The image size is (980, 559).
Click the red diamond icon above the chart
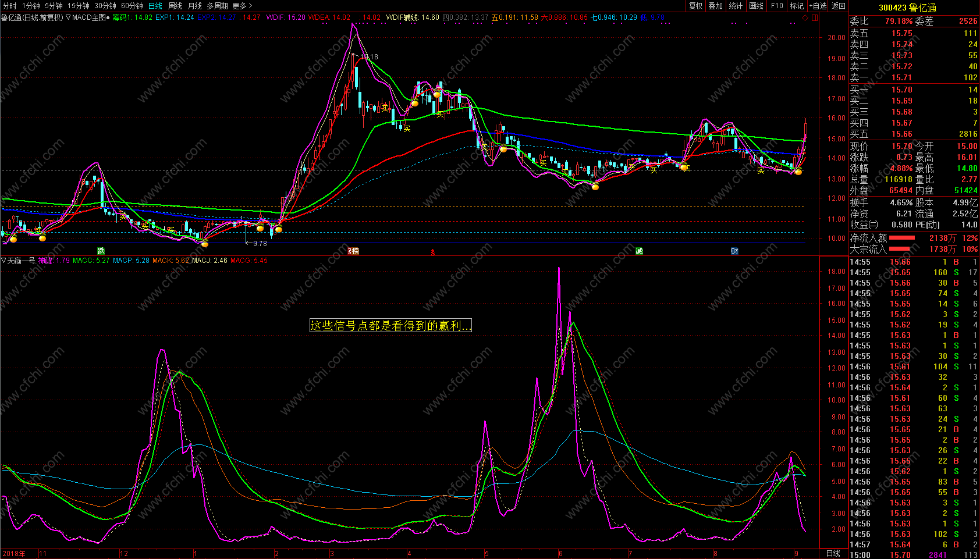[x=805, y=17]
